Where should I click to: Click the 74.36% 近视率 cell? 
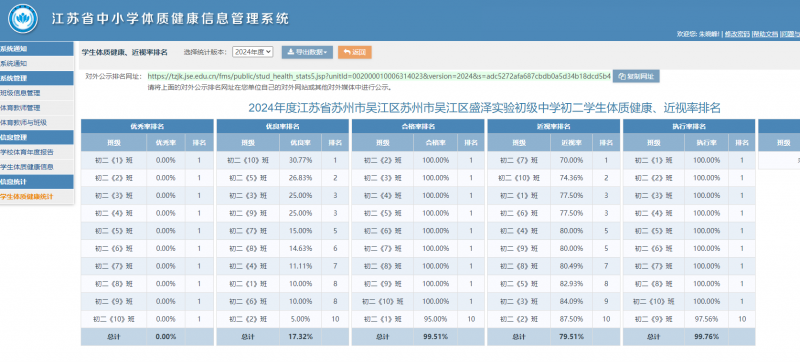[571, 178]
